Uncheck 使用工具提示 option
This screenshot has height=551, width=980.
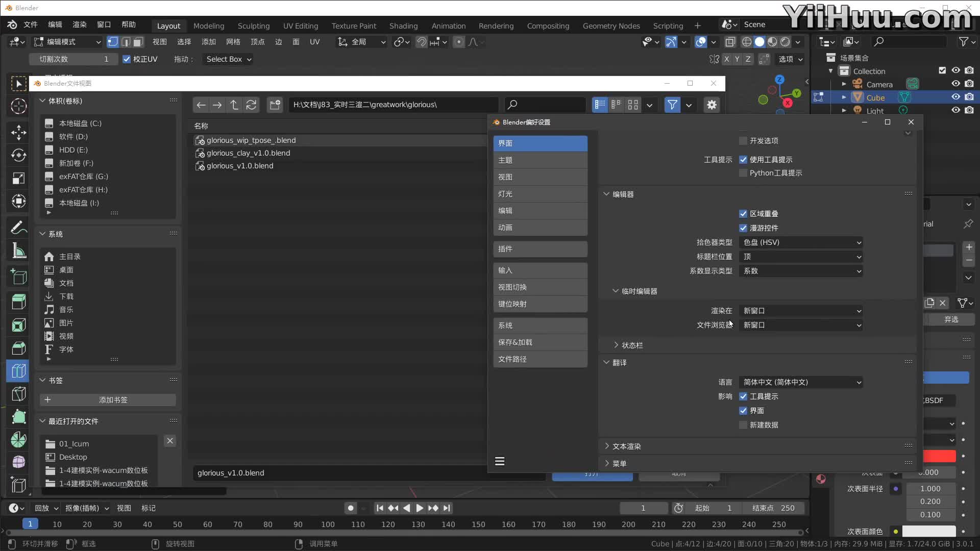point(743,160)
